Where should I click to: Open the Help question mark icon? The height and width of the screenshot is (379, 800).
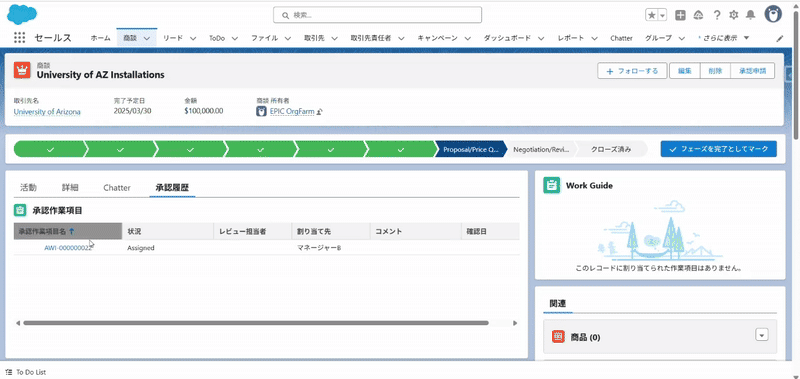point(717,15)
